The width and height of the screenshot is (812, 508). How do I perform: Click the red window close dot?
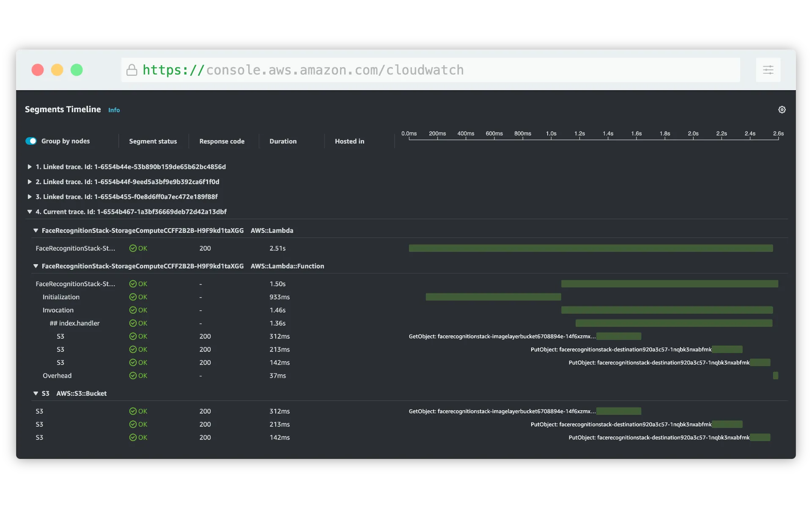pos(38,70)
